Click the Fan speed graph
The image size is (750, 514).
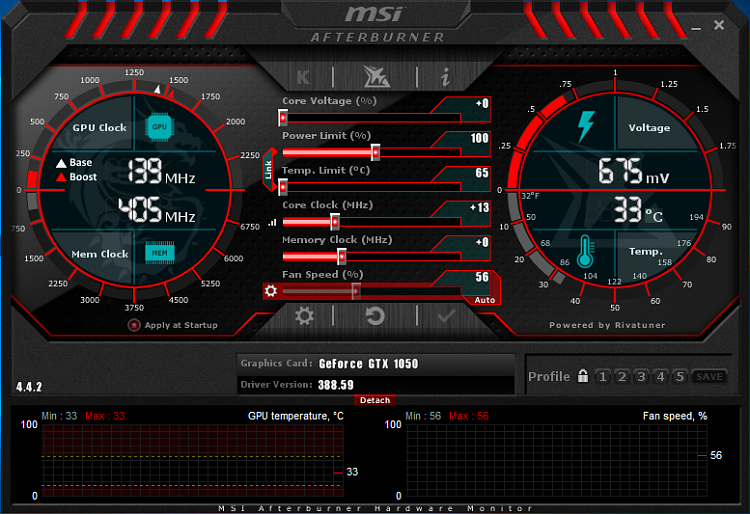pyautogui.click(x=556, y=460)
